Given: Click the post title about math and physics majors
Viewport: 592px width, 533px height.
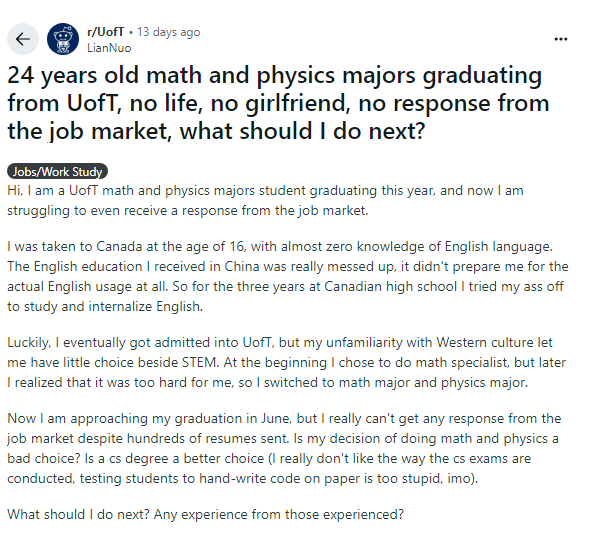Looking at the screenshot, I should [278, 103].
